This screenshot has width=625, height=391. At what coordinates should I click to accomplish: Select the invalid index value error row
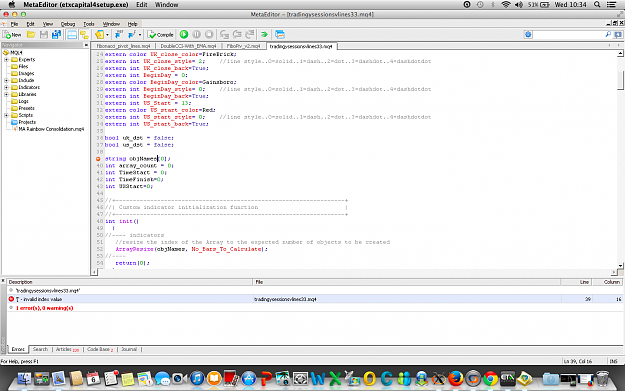tap(315, 299)
